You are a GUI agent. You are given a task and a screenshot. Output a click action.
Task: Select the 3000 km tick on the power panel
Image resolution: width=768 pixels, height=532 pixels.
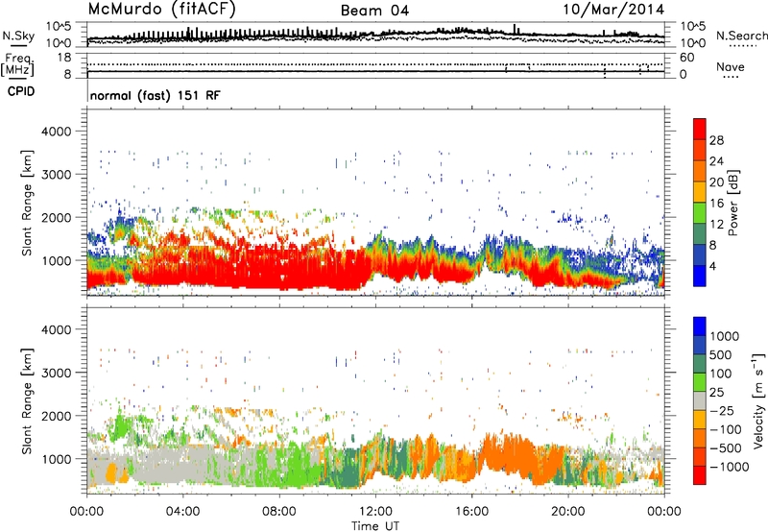pos(56,175)
